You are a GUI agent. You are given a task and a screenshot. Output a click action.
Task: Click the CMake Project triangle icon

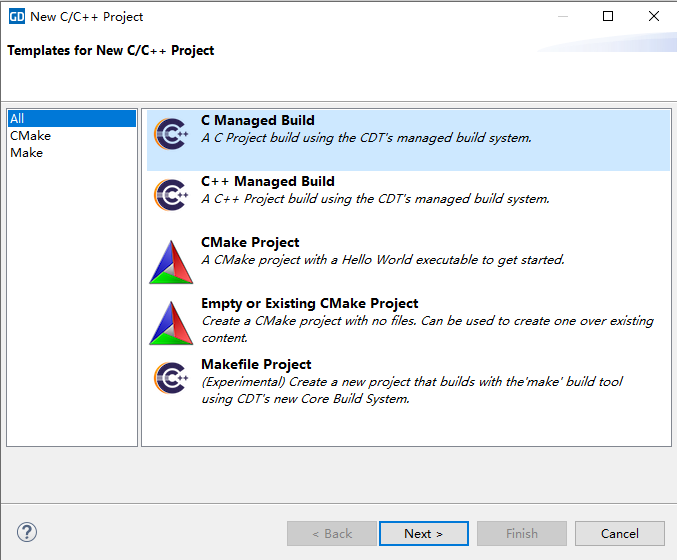click(x=171, y=262)
